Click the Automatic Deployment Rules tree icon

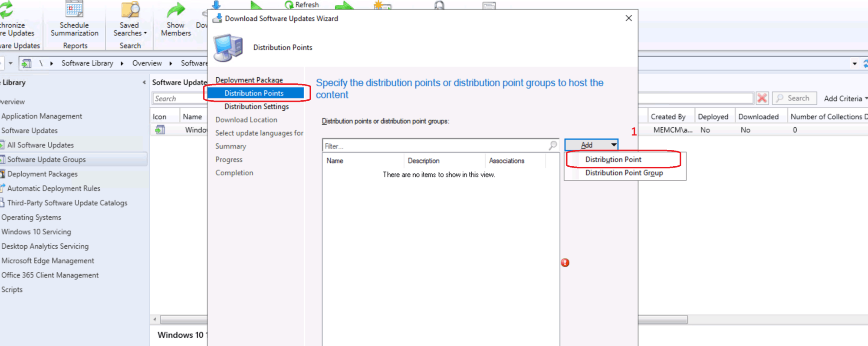[2, 188]
